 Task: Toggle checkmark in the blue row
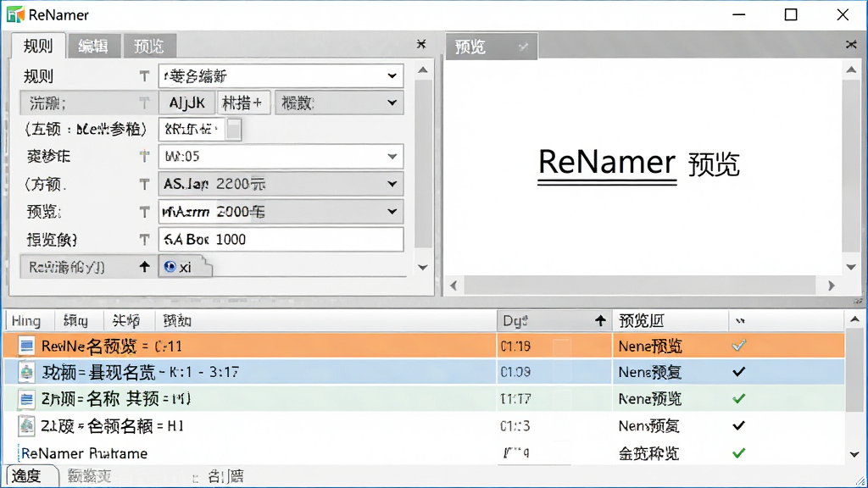point(739,372)
